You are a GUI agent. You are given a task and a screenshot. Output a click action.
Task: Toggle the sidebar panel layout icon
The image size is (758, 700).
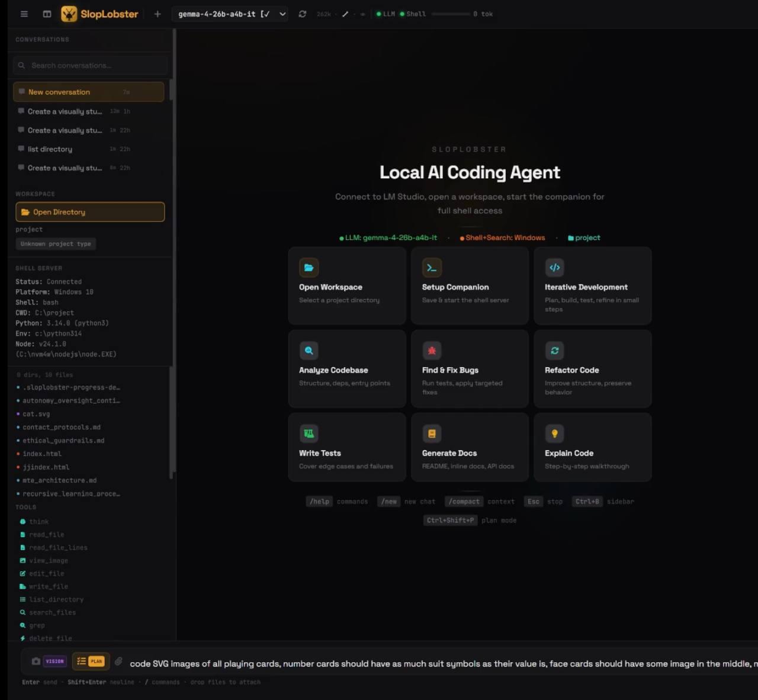coord(47,14)
